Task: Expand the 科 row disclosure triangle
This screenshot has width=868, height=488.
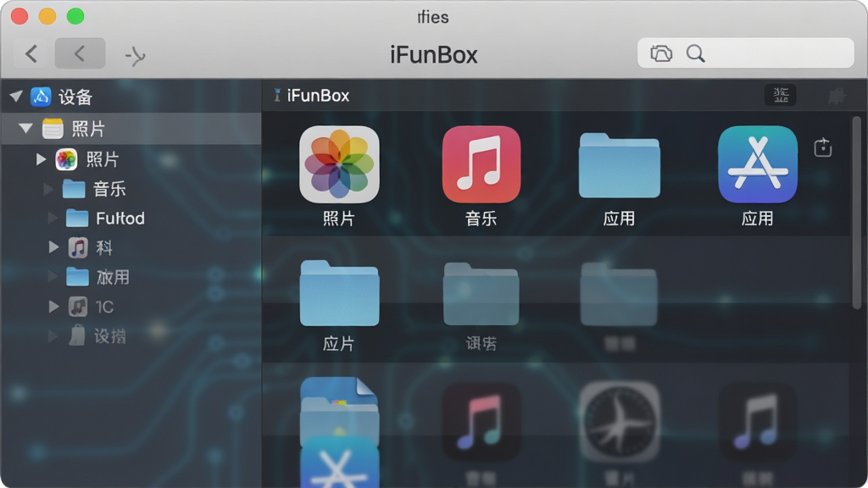Action: pyautogui.click(x=53, y=247)
